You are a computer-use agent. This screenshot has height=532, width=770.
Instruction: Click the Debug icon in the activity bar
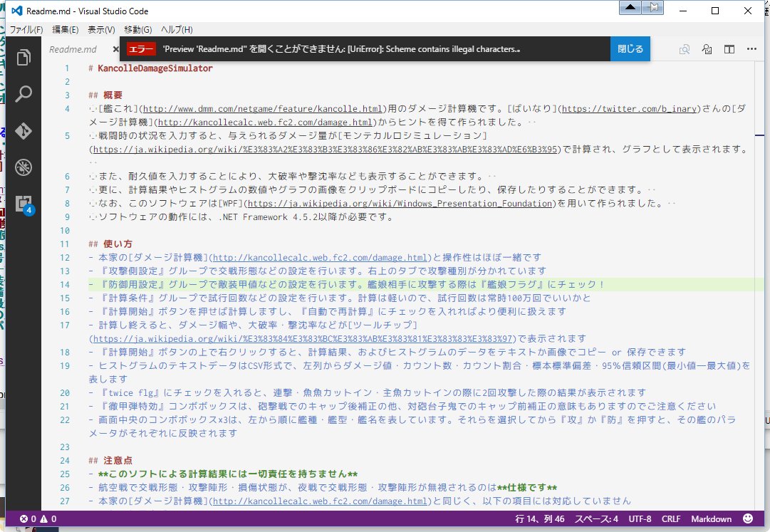point(24,168)
